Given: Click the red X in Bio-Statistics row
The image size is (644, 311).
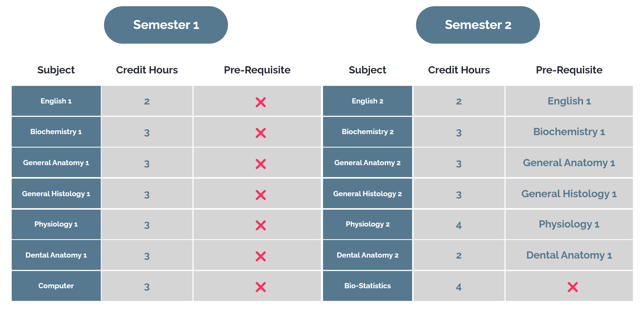Looking at the screenshot, I should click(x=573, y=287).
